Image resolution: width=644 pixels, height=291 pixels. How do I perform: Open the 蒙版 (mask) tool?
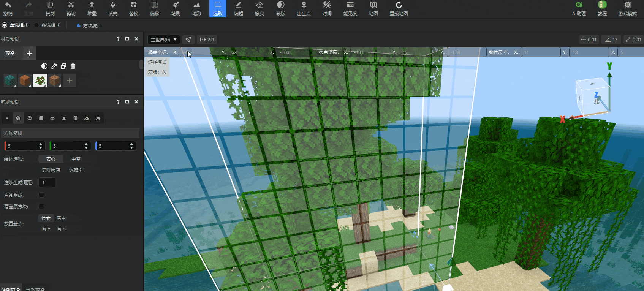[281, 9]
